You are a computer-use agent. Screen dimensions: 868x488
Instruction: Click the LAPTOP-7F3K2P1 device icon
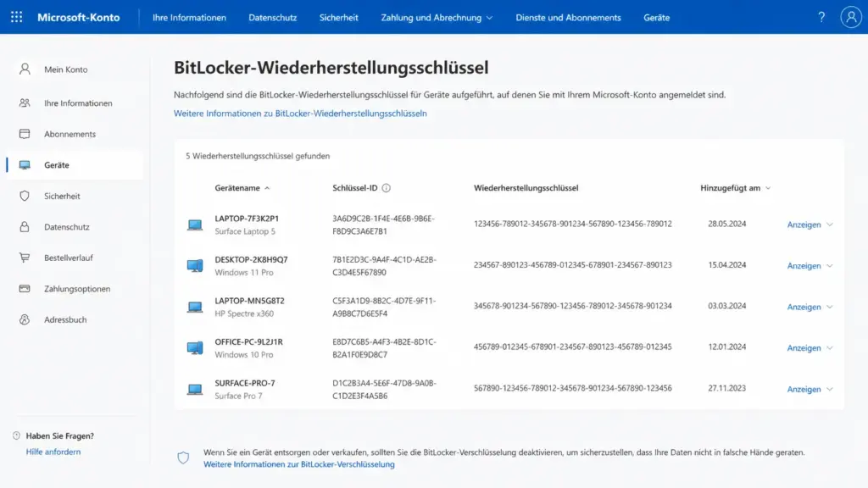point(195,225)
